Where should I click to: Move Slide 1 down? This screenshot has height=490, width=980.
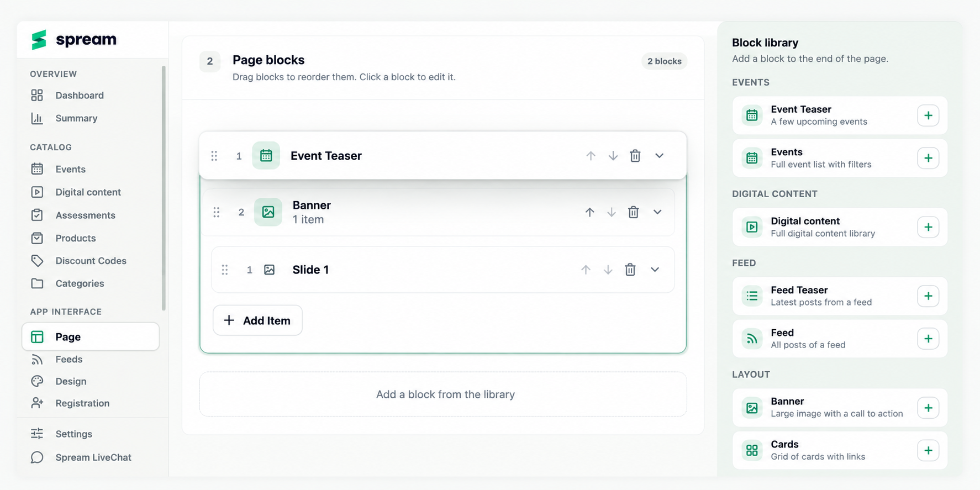tap(608, 270)
